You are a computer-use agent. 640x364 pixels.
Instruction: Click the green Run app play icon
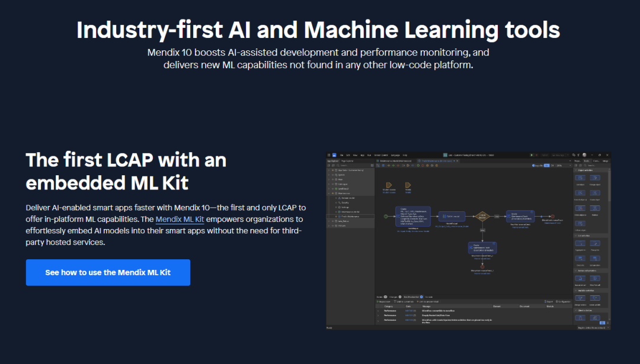point(532,155)
